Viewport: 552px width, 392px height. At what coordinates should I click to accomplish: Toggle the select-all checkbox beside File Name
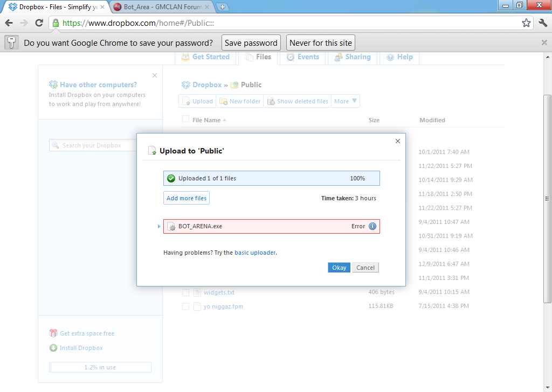(185, 120)
